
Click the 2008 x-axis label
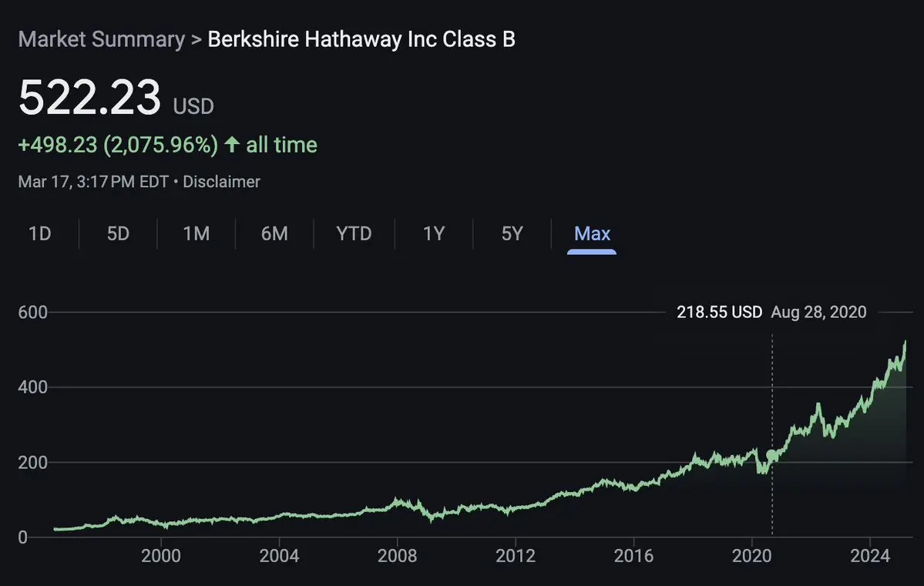pos(397,556)
